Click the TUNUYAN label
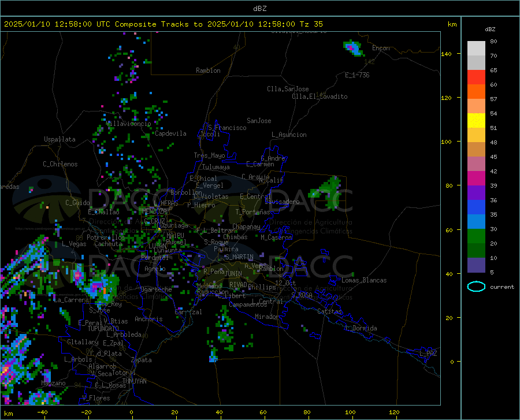 point(134,381)
